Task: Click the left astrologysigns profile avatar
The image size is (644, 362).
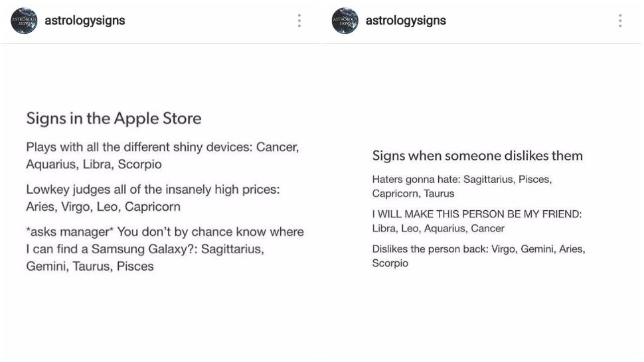Action: click(x=24, y=21)
